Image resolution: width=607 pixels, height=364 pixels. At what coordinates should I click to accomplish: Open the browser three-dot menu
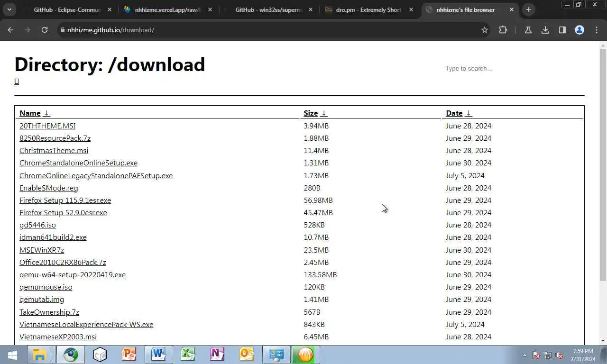(x=597, y=30)
